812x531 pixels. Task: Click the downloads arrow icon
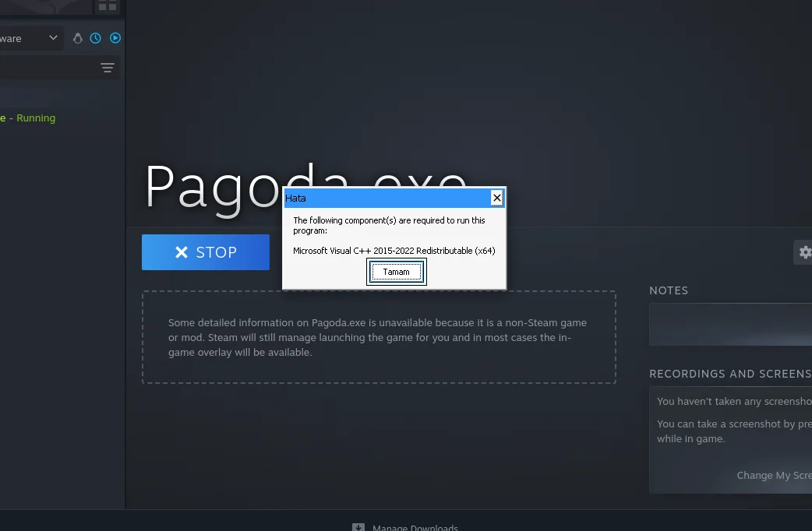click(x=358, y=527)
